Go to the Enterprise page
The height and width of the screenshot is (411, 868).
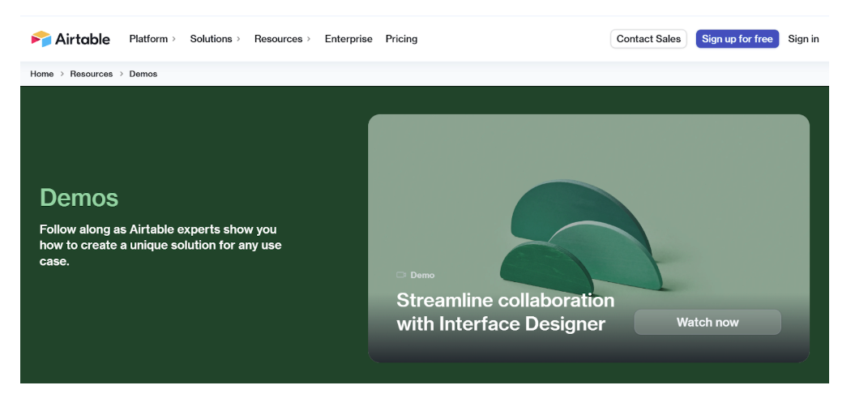click(348, 39)
